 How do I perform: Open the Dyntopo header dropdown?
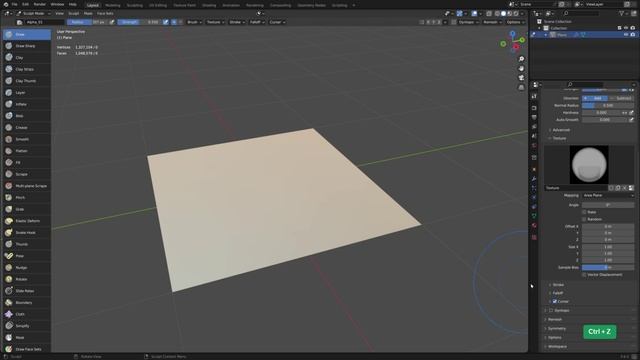coord(468,22)
